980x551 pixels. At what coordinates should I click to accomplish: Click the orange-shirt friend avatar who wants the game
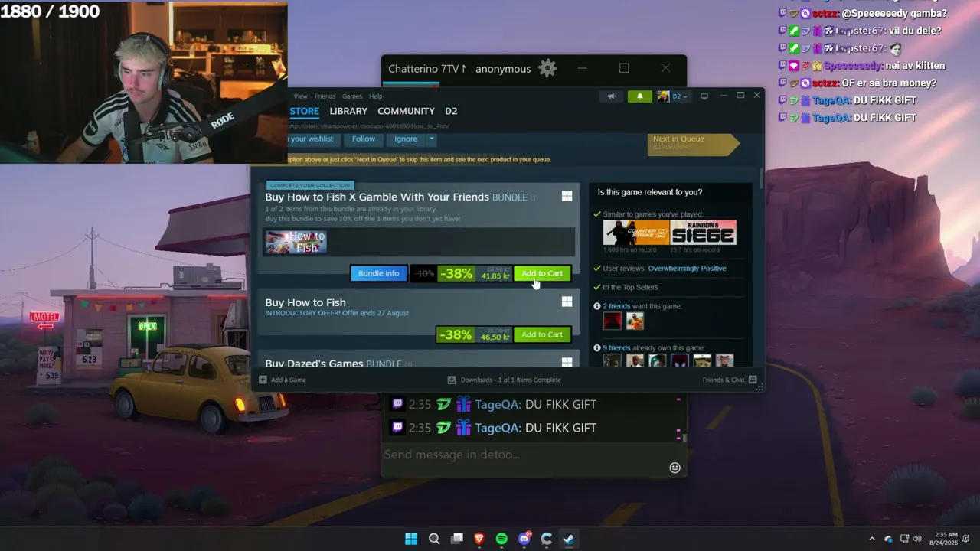[x=635, y=321]
